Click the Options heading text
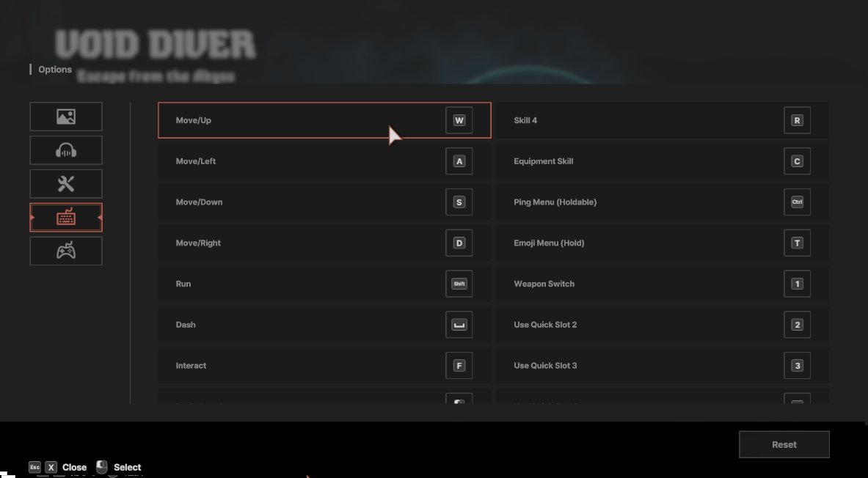 [x=55, y=70]
